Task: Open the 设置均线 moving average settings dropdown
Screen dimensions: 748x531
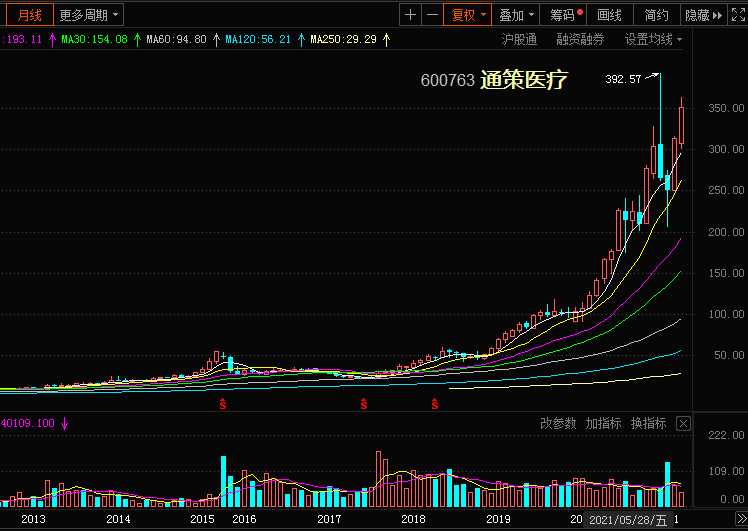Action: coord(653,39)
